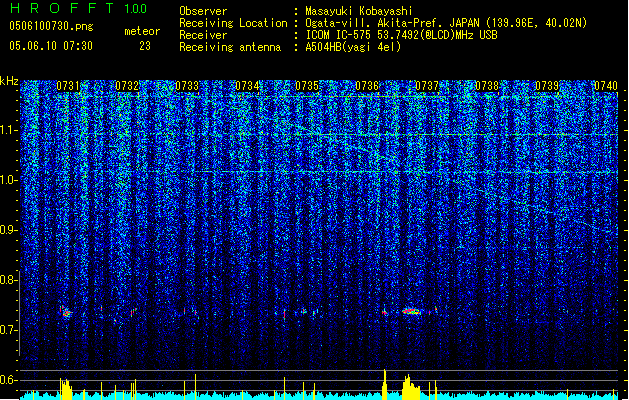Click the date stamp 05.06.10 07:30
The image size is (629, 400).
coord(51,46)
